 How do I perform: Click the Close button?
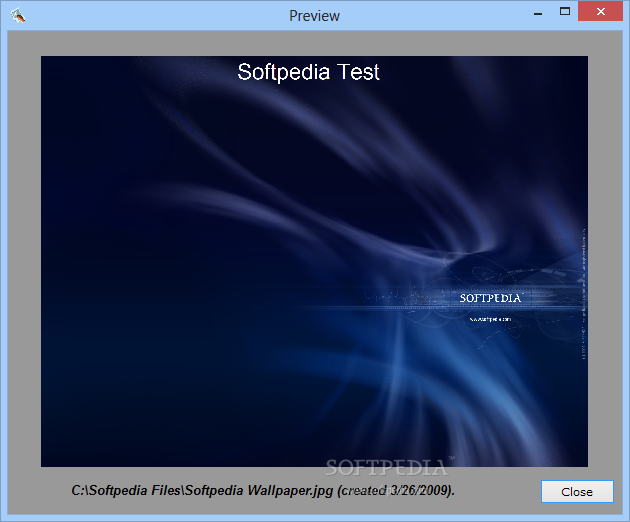click(577, 491)
